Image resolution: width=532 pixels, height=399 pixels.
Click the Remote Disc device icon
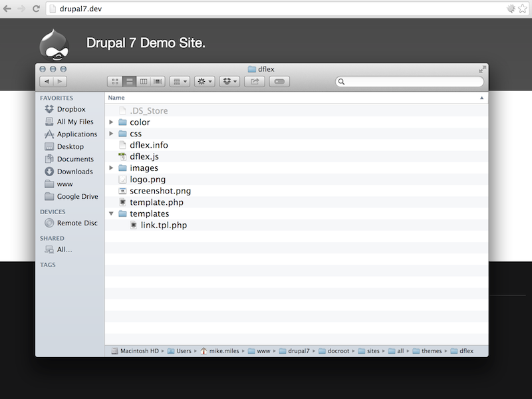point(49,223)
